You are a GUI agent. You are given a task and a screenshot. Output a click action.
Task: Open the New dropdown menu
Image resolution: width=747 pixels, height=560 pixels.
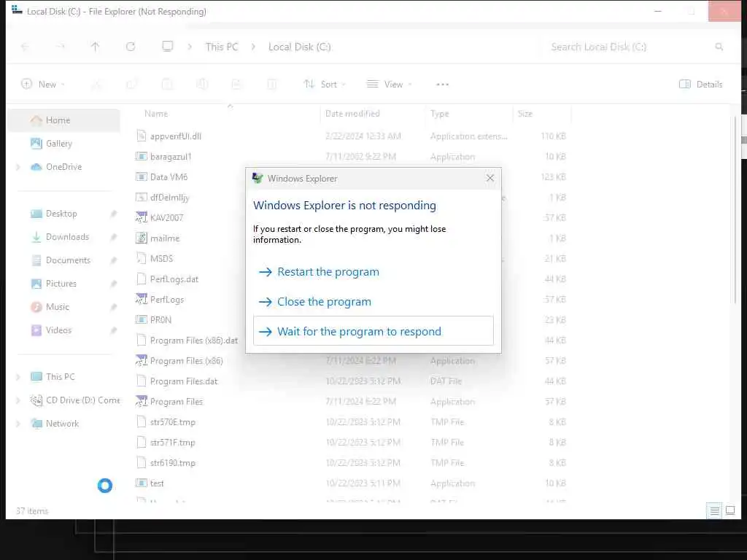[43, 85]
